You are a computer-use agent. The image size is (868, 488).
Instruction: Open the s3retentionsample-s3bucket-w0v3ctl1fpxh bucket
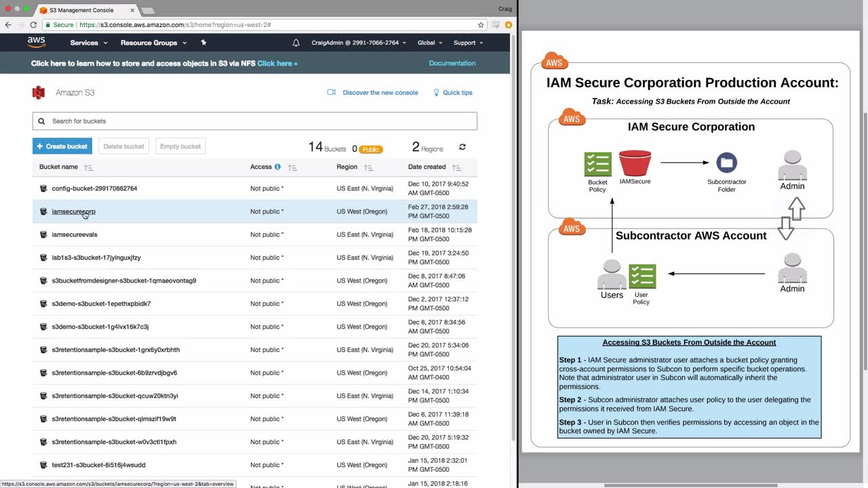[115, 442]
